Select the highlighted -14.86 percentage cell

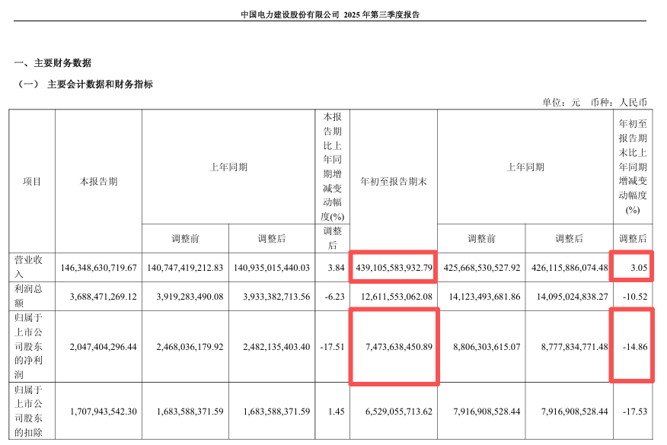632,345
